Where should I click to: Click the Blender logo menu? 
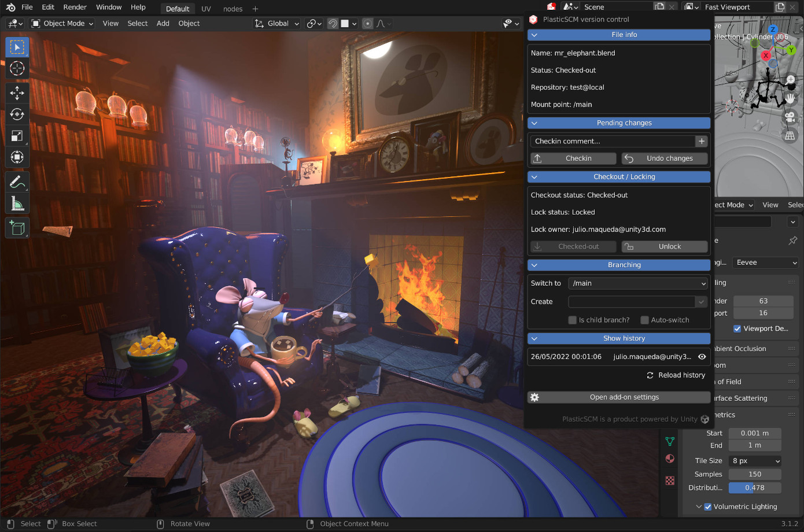(x=10, y=7)
